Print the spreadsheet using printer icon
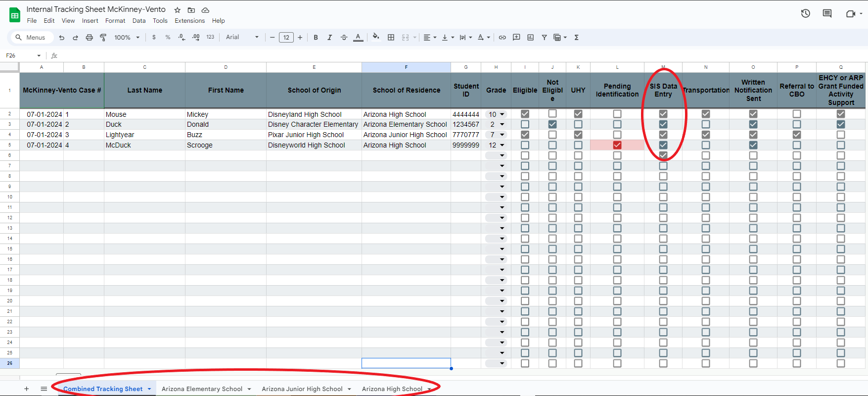 89,38
